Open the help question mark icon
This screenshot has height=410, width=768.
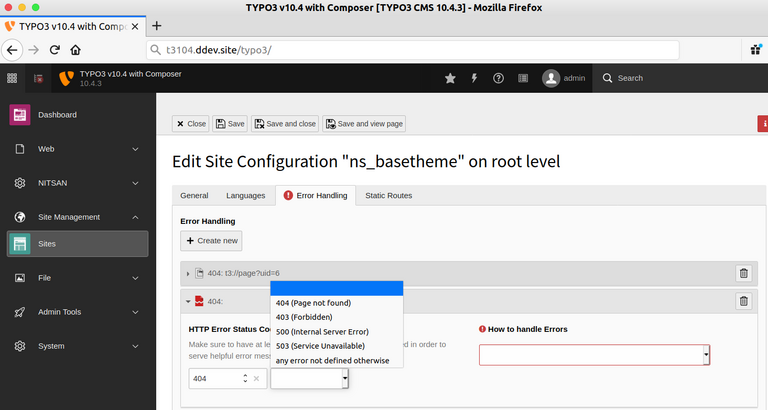point(498,78)
